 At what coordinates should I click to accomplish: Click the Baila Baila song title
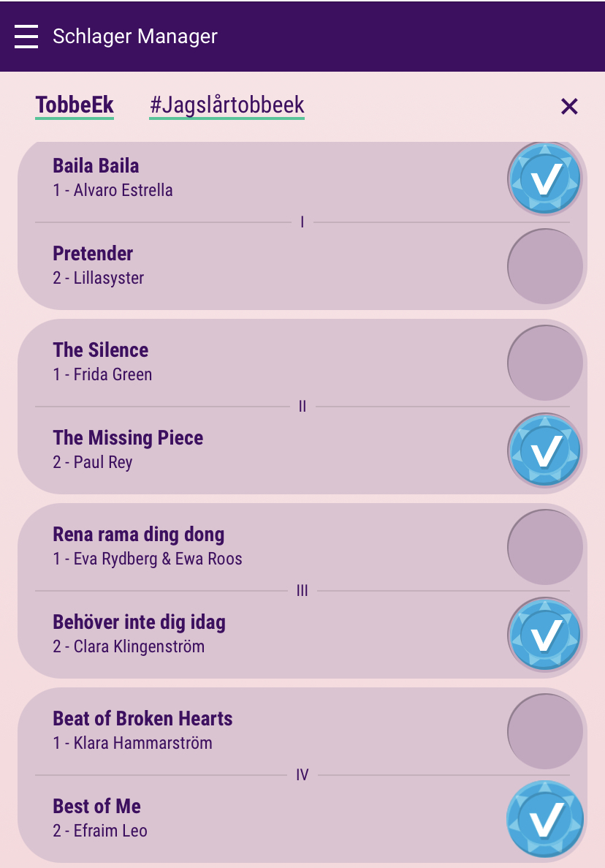point(96,165)
